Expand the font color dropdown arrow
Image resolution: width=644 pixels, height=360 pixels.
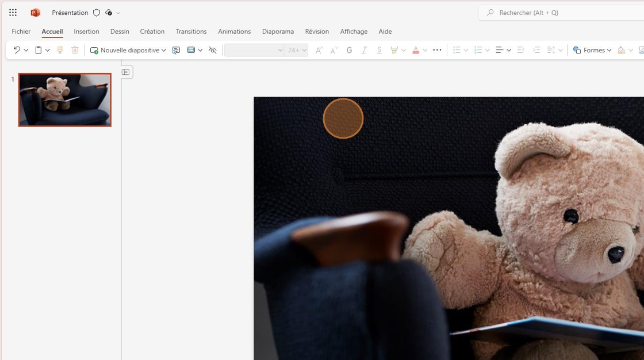click(425, 50)
